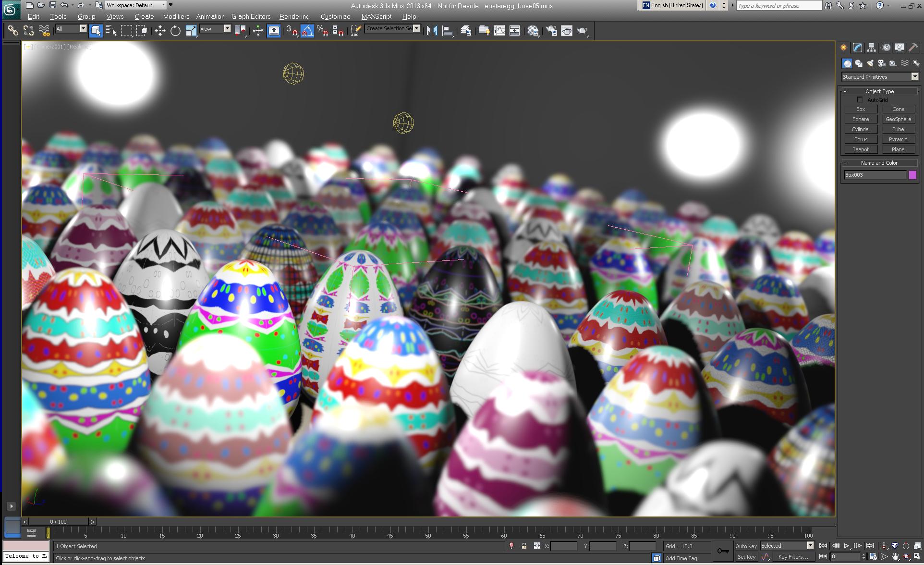The image size is (924, 565).
Task: Select the Lights category icon
Action: coord(870,63)
